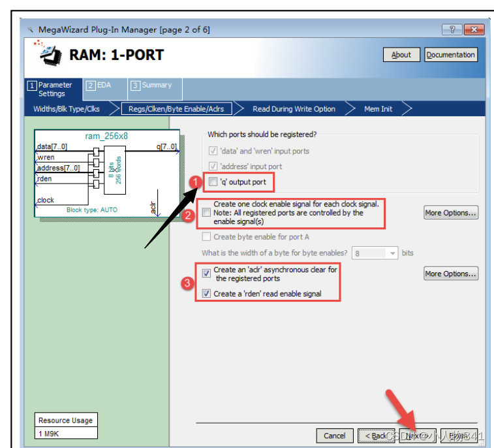Viewport: 494px width, 448px height.
Task: Click the wren port label in diagram
Action: click(x=46, y=157)
